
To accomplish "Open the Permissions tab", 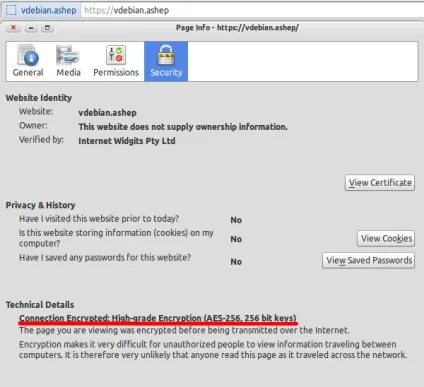I will pyautogui.click(x=116, y=61).
